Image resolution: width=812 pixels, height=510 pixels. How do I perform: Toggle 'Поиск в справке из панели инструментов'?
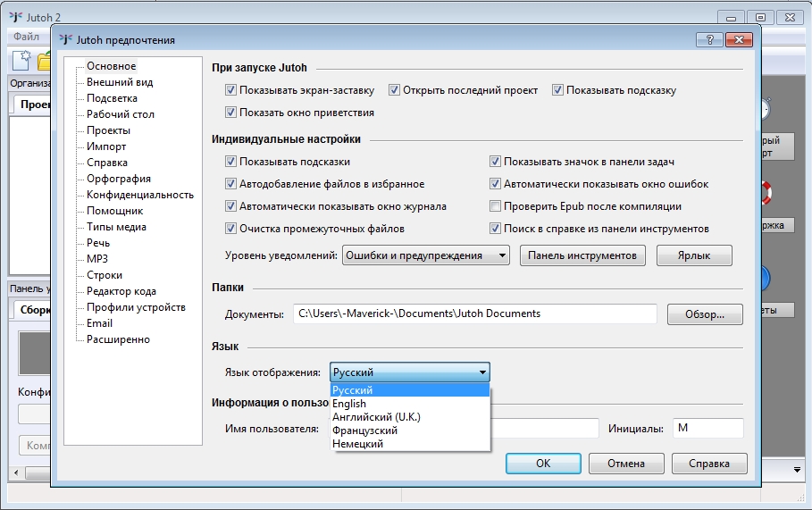495,229
